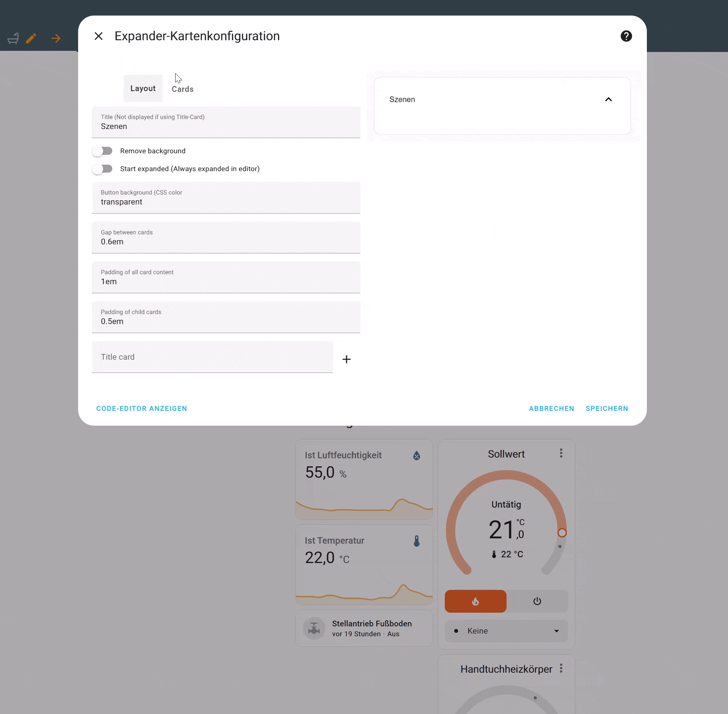This screenshot has width=728, height=714.
Task: Click the humidity droplet icon on Ist Luftfeuchtigkeit
Action: (x=416, y=456)
